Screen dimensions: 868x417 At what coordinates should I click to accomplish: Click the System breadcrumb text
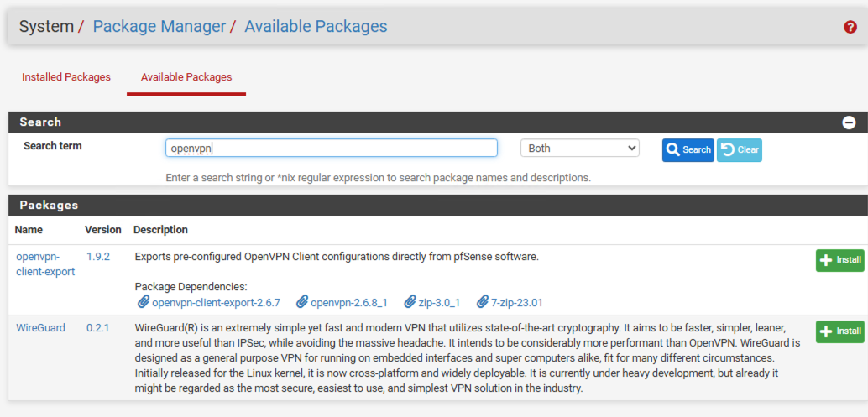click(x=46, y=27)
